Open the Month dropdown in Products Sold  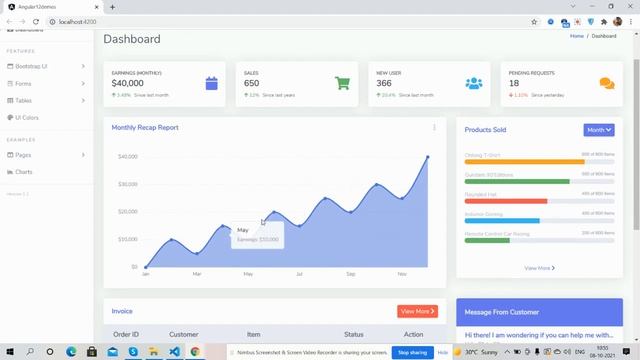pyautogui.click(x=599, y=130)
